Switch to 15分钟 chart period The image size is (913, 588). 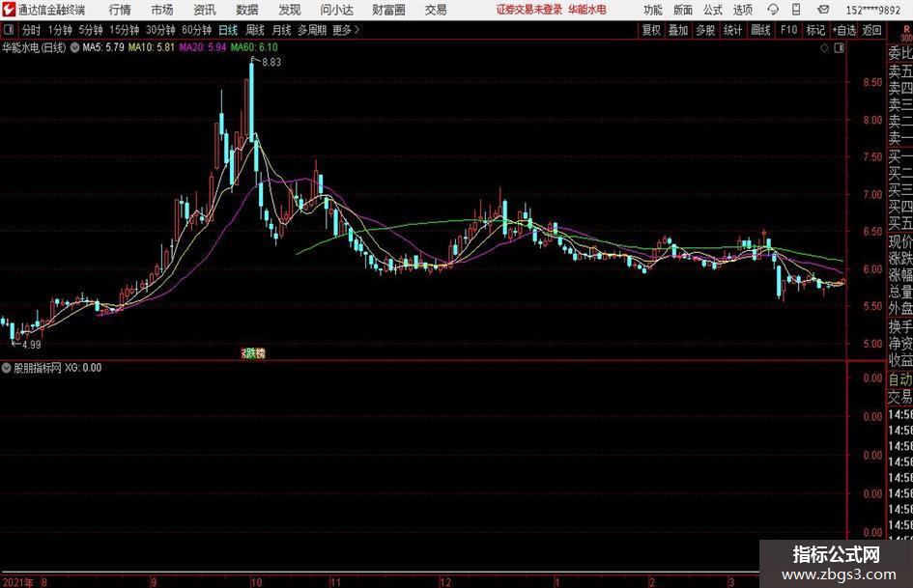(124, 30)
